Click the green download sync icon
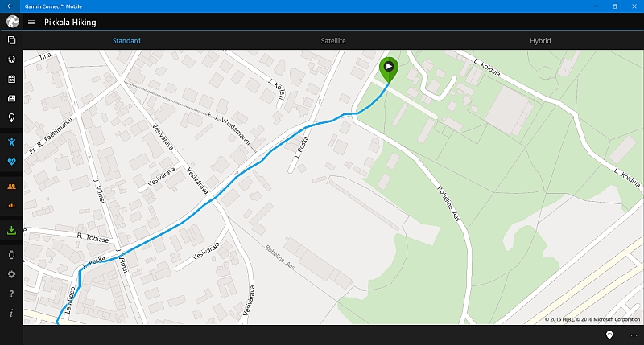 pyautogui.click(x=11, y=230)
